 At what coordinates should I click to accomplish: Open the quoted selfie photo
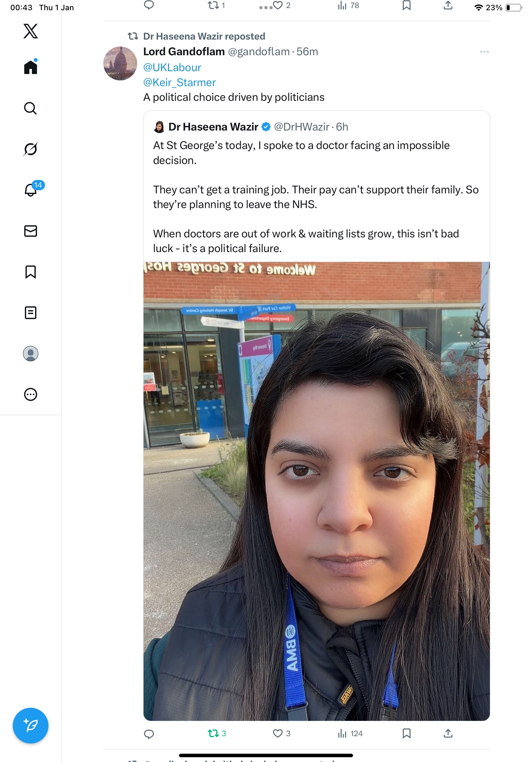click(x=316, y=491)
